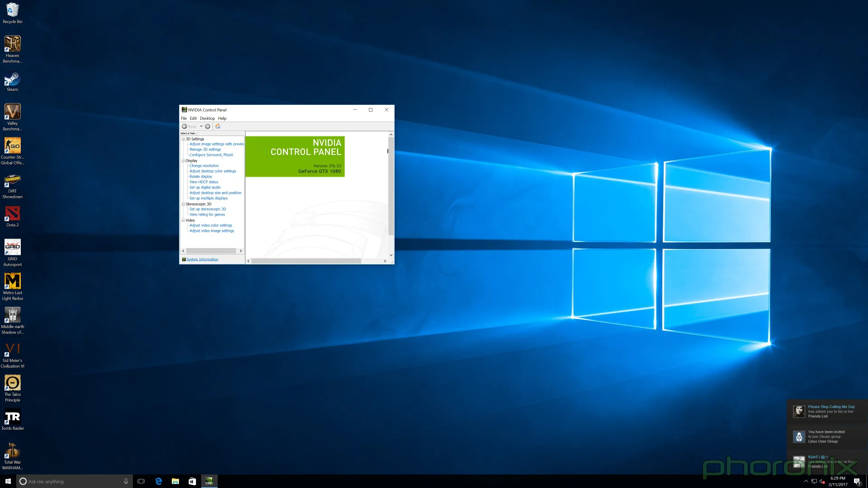The height and width of the screenshot is (488, 868).
Task: Open Microsoft Edge from the taskbar
Action: 158,481
